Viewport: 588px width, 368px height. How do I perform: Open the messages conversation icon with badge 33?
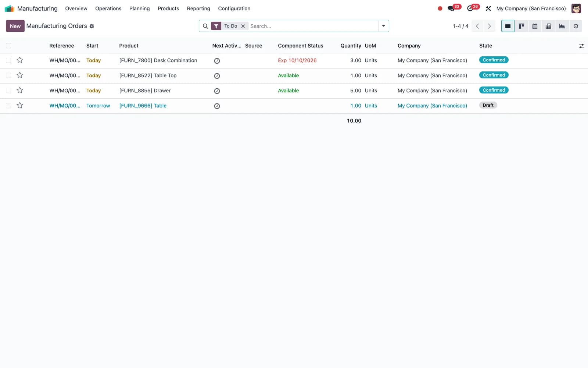(x=451, y=8)
